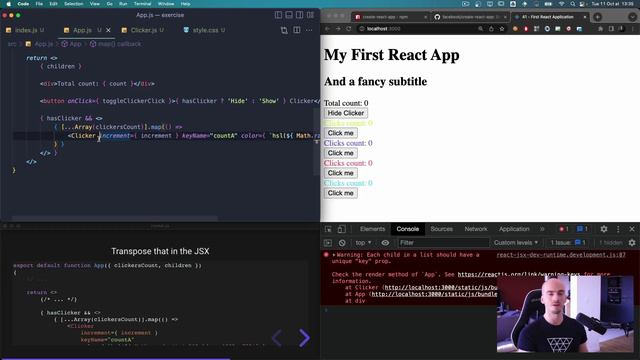Viewport: 640px width, 360px height.
Task: Click the 1 Issue link in console
Action: (568, 243)
